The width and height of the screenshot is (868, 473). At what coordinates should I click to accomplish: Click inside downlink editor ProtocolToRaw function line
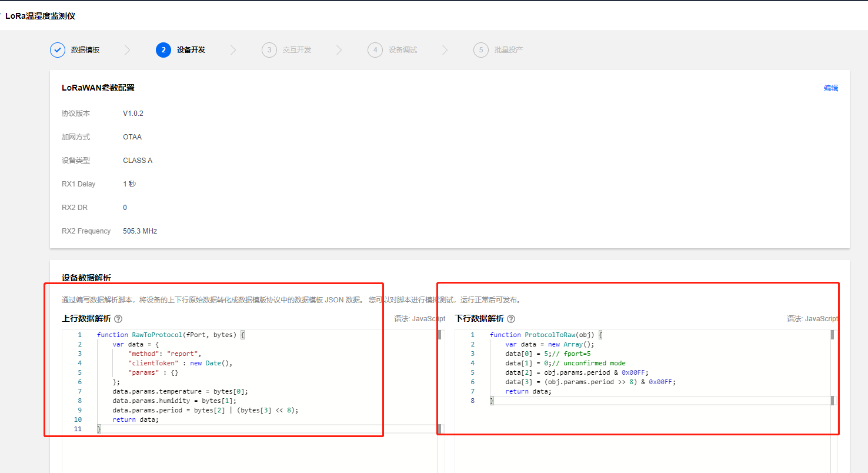coord(546,335)
